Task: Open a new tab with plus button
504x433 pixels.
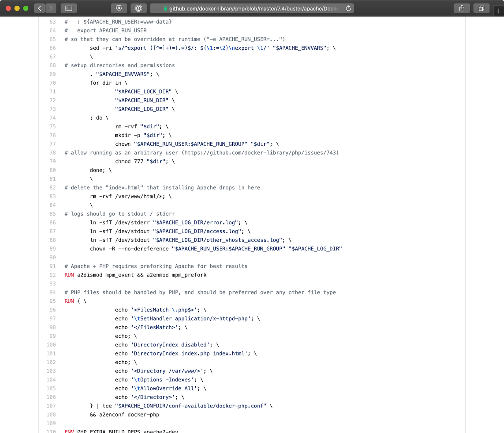Action: 498,11
